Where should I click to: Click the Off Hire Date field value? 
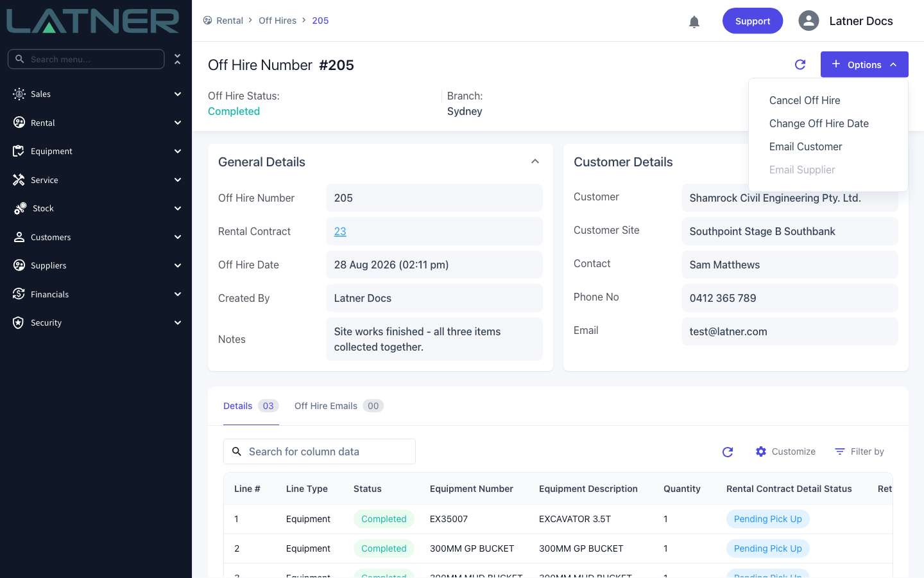pos(434,265)
